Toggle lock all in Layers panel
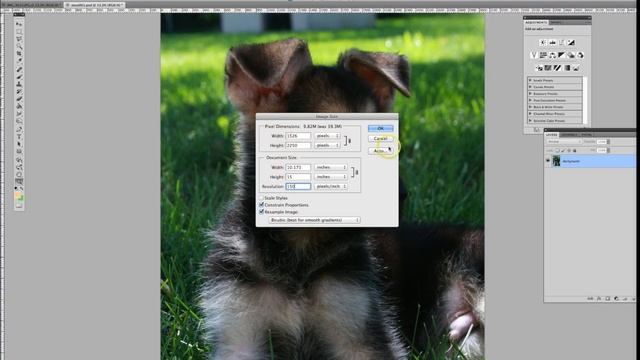Screen dimensions: 640x360 pyautogui.click(x=575, y=151)
